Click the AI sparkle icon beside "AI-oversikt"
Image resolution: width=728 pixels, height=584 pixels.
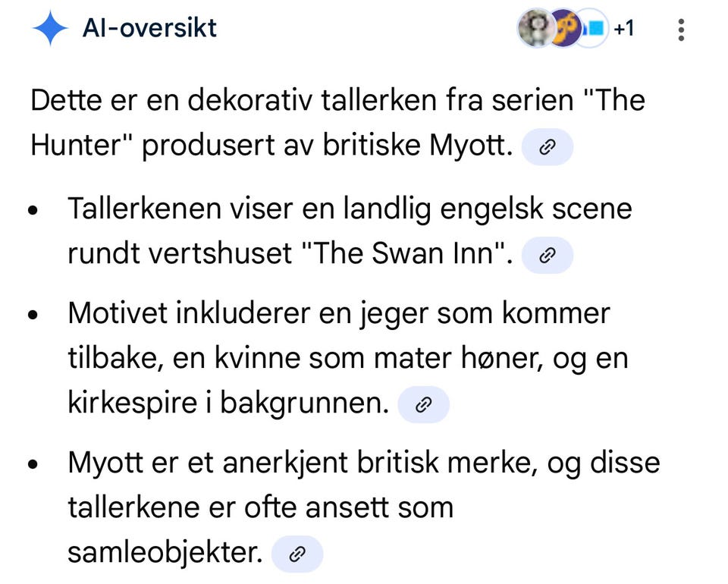pos(50,28)
